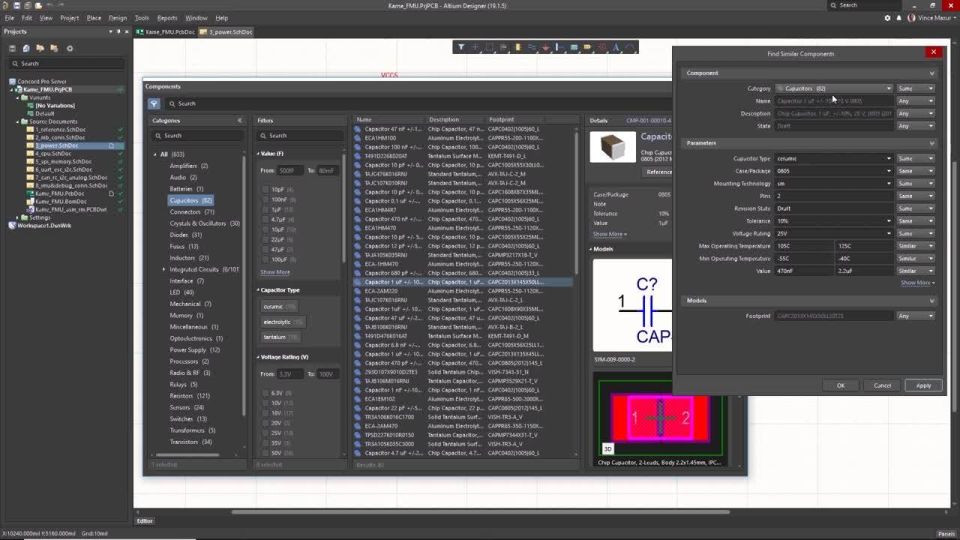Collapse the Parameters section in the dialog
Viewport: 960px width, 540px height.
(932, 143)
